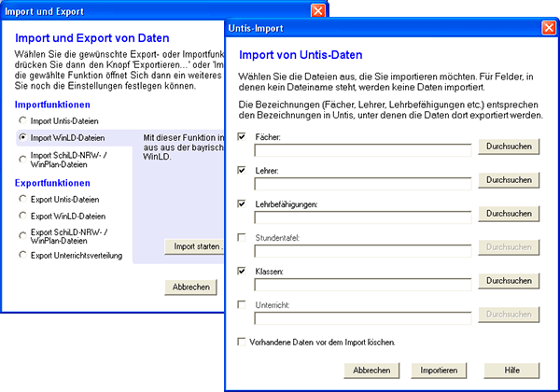Browse for Klassen file with Durchsuchen
The image size is (560, 392).
(509, 281)
